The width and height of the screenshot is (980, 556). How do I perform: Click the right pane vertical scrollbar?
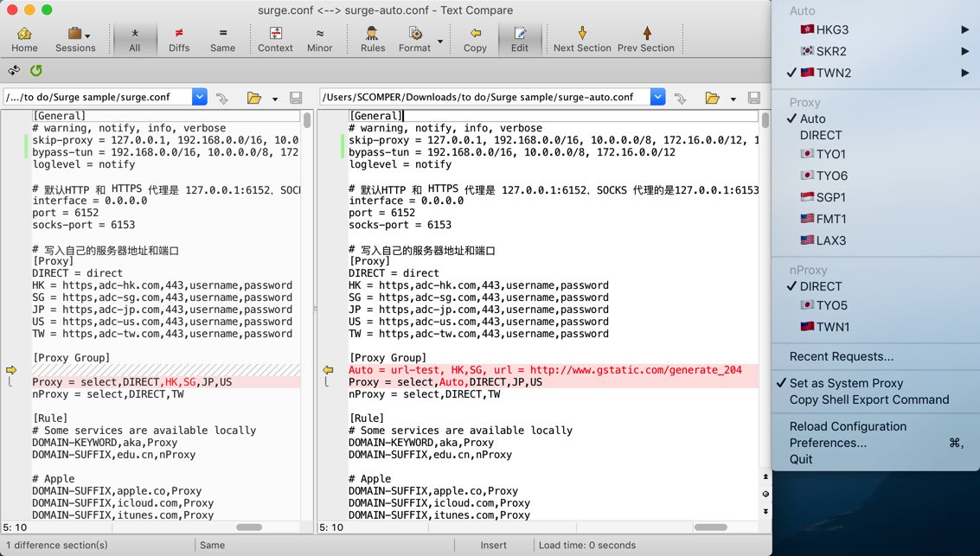point(765,120)
